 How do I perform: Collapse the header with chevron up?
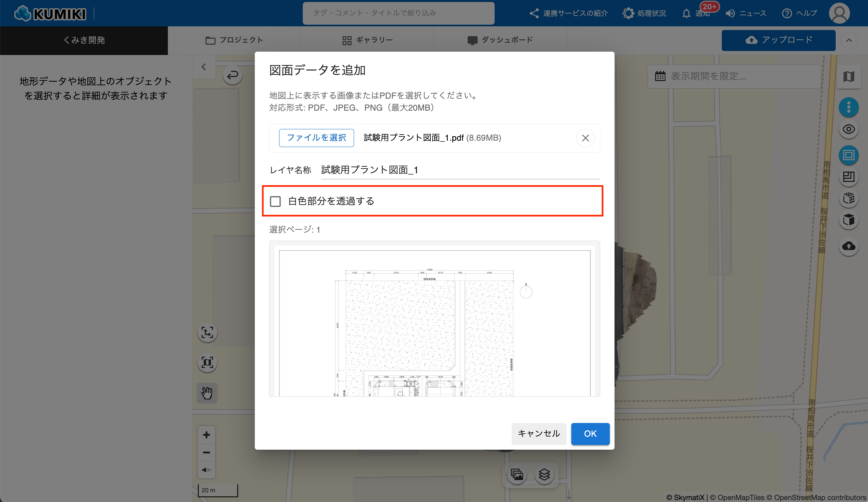click(849, 40)
